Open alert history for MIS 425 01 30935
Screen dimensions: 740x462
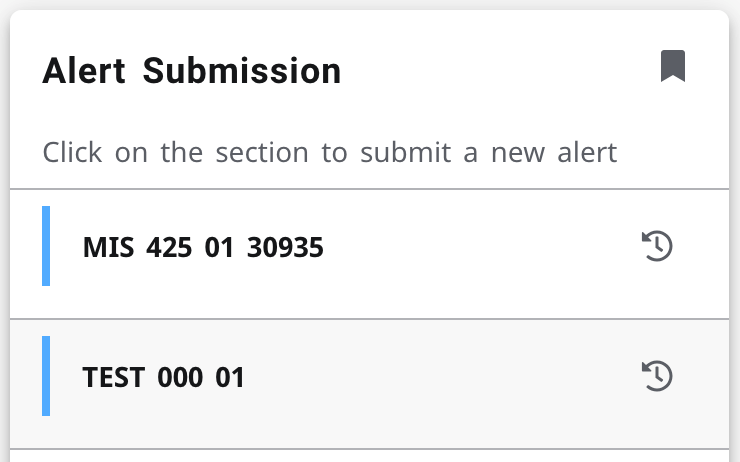pos(657,246)
